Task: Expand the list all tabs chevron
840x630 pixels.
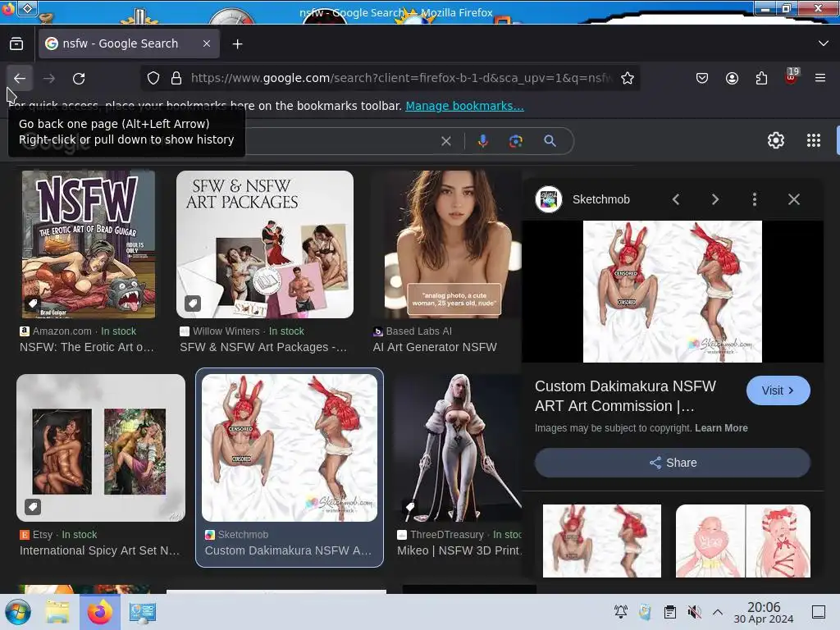Action: [x=824, y=43]
